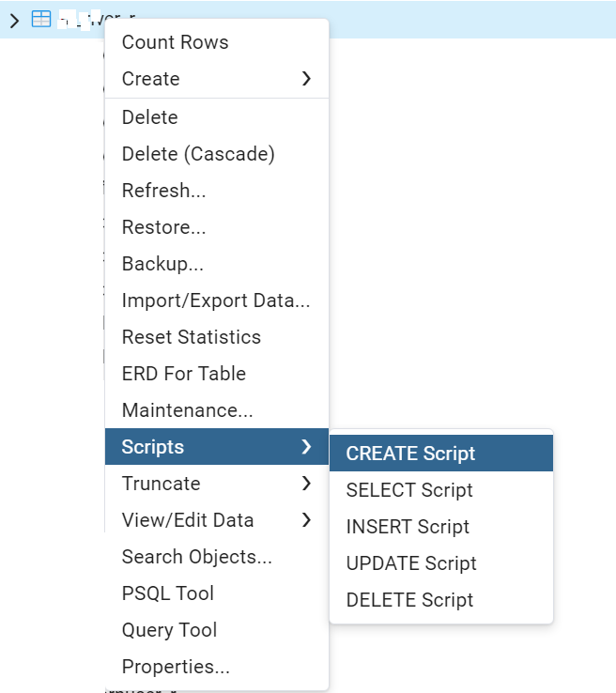The image size is (616, 693).
Task: Generate DELETE Script from submenu
Action: pyautogui.click(x=441, y=600)
